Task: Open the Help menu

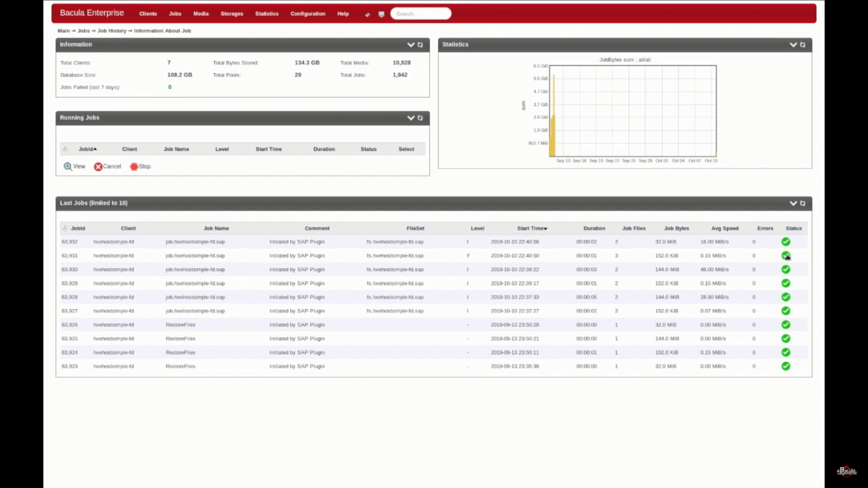Action: [x=343, y=14]
